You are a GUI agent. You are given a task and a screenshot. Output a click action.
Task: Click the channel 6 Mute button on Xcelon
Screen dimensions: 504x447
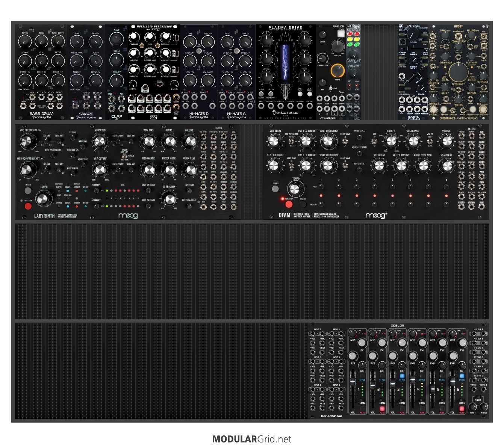(x=462, y=408)
